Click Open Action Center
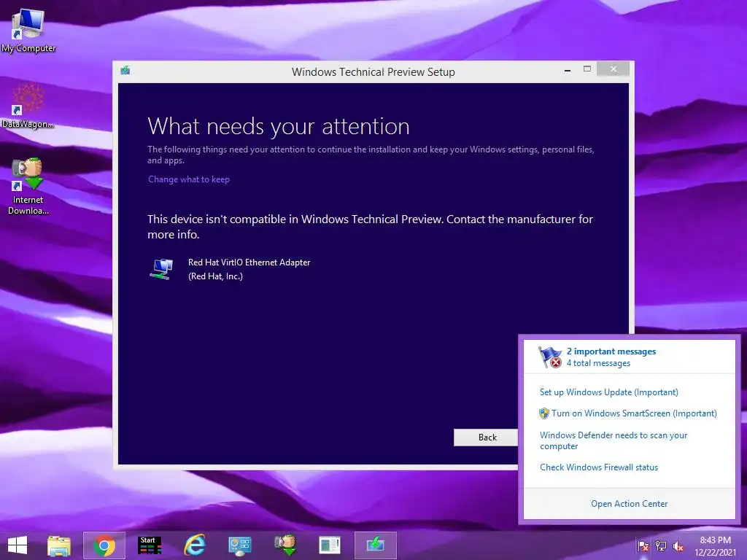Image resolution: width=747 pixels, height=560 pixels. (630, 504)
